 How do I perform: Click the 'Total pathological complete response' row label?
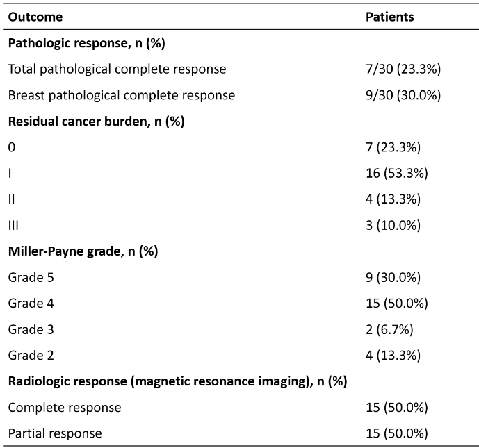coord(117,69)
